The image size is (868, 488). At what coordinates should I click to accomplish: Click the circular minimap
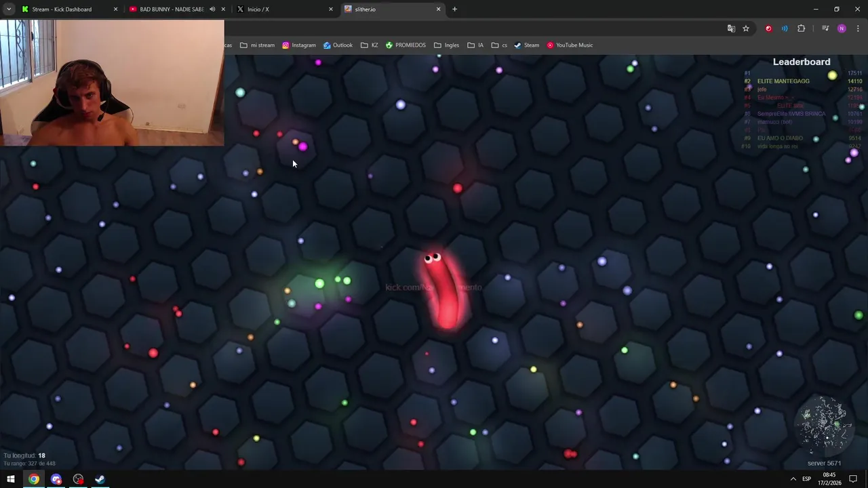(x=825, y=426)
